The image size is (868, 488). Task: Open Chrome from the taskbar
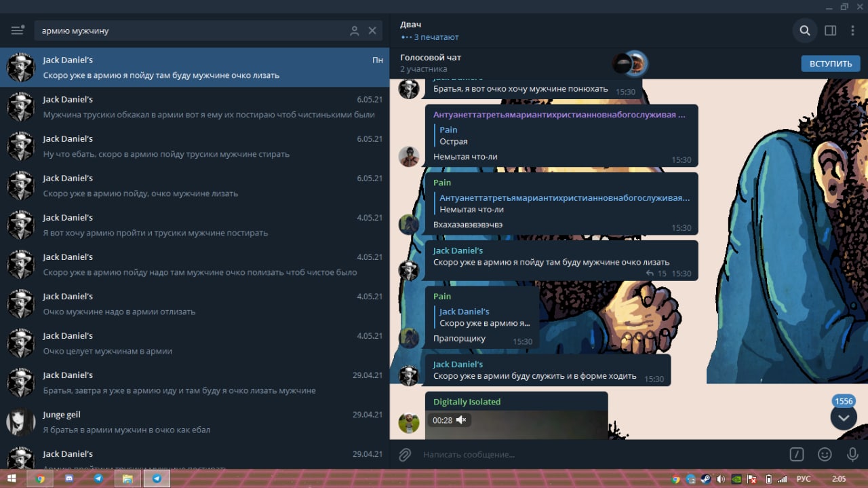(x=40, y=478)
